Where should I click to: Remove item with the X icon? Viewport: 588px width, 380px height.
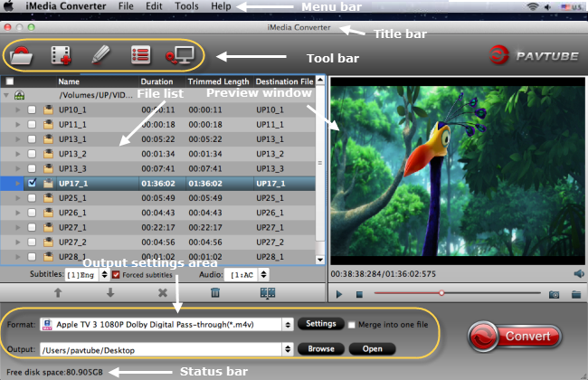coord(163,292)
